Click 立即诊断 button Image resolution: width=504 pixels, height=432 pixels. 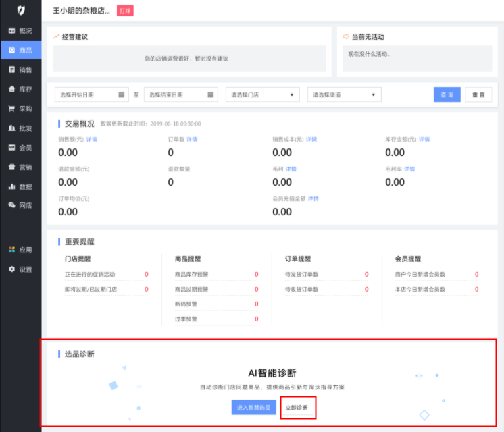pyautogui.click(x=297, y=408)
